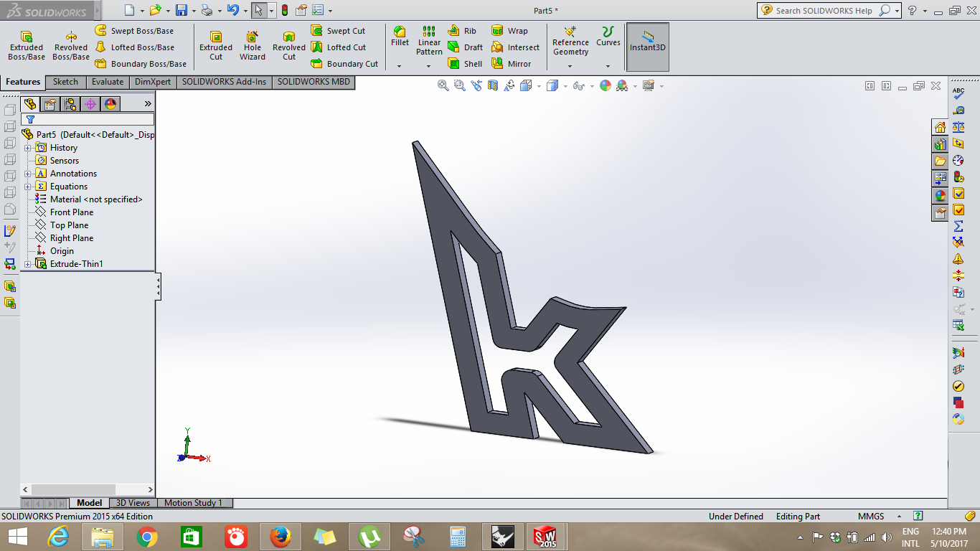Select the Revolved Cut tool

[x=289, y=45]
